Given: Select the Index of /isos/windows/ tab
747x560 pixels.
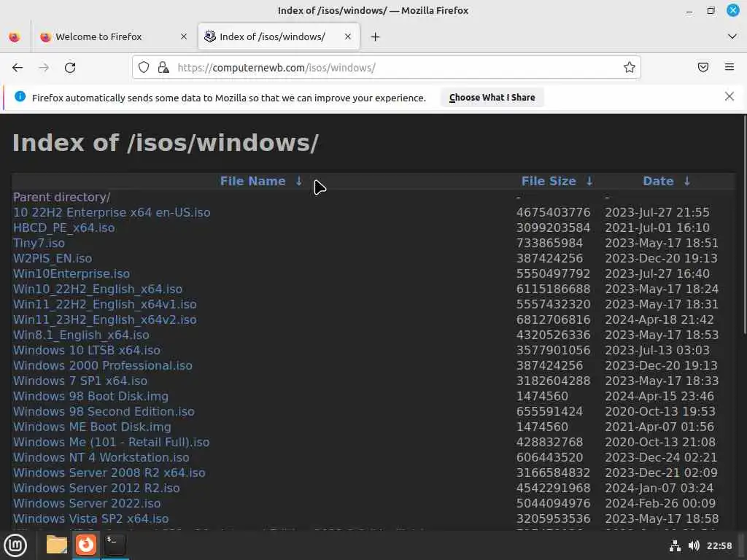Looking at the screenshot, I should [279, 36].
